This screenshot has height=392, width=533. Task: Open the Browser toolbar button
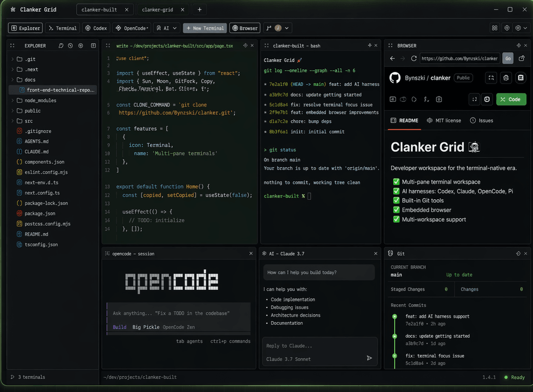tap(245, 28)
